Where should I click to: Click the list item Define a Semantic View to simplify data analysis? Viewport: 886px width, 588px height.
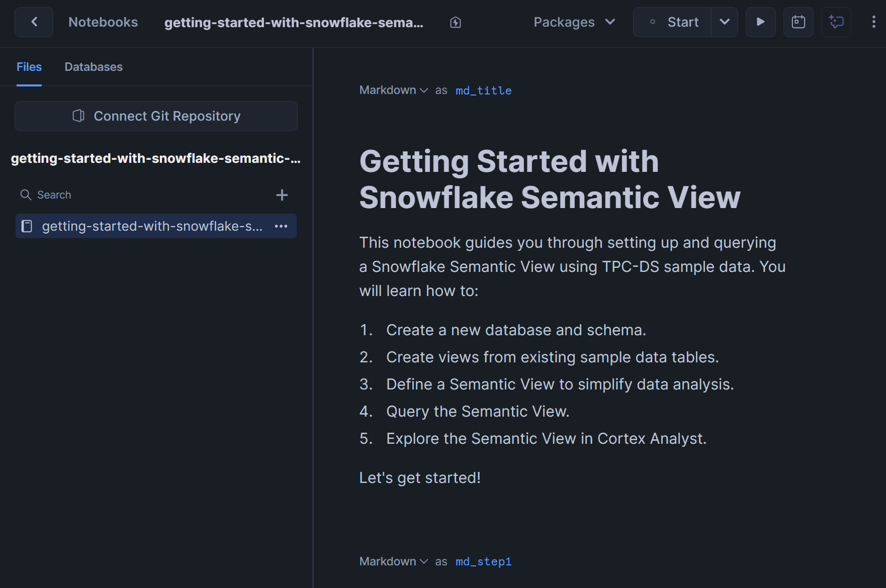tap(560, 384)
